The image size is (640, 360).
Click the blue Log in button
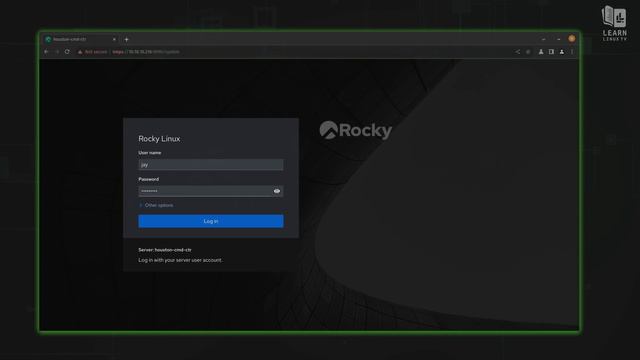click(x=211, y=221)
